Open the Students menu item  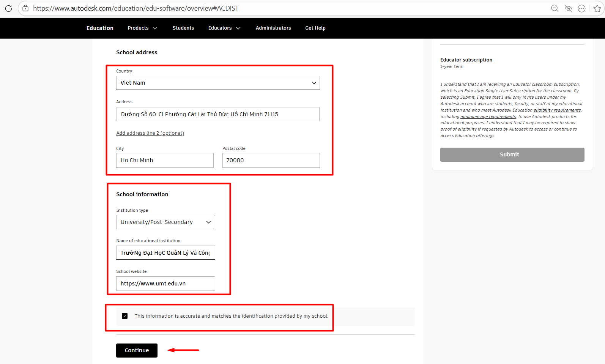point(183,28)
